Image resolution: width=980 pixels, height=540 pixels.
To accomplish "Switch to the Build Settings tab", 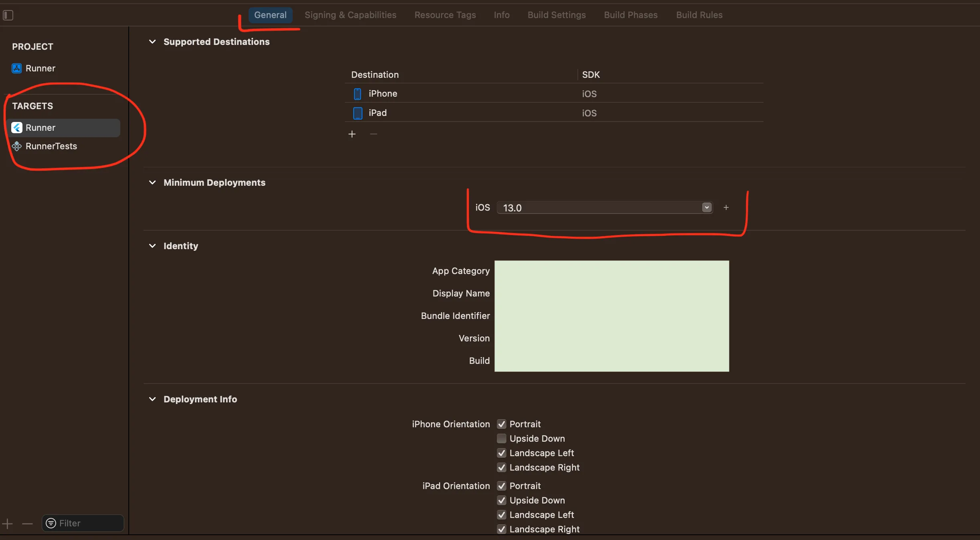I will pyautogui.click(x=557, y=15).
